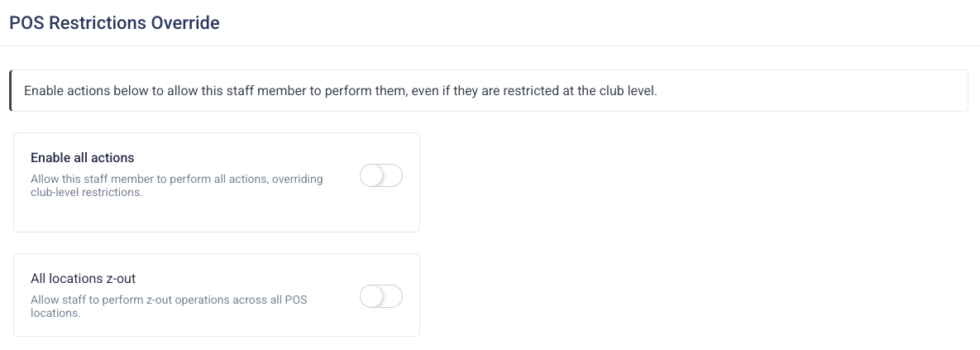The height and width of the screenshot is (350, 980).
Task: Click 'Allow staff to perform z-out' description line
Action: pyautogui.click(x=108, y=300)
